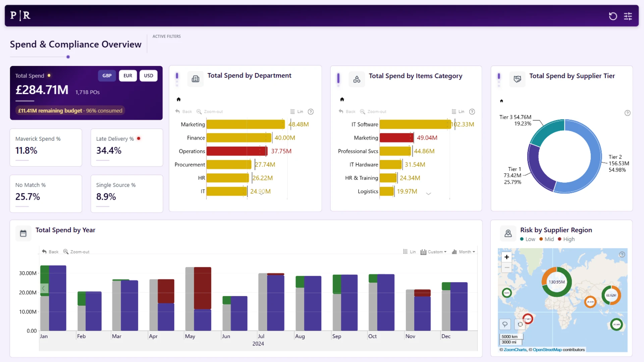Click the red Marketing bar in Items Category
644x362 pixels.
[x=396, y=138]
